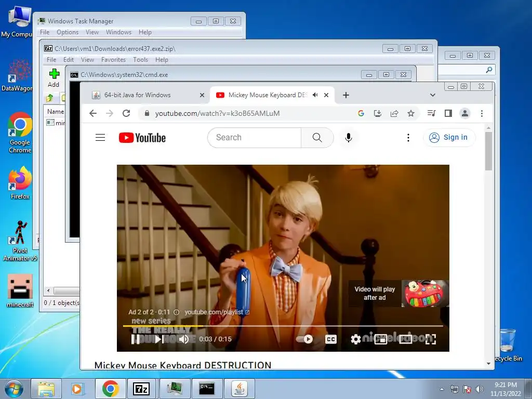The image size is (532, 399).
Task: Toggle the autoplay switch in player
Action: 304,339
